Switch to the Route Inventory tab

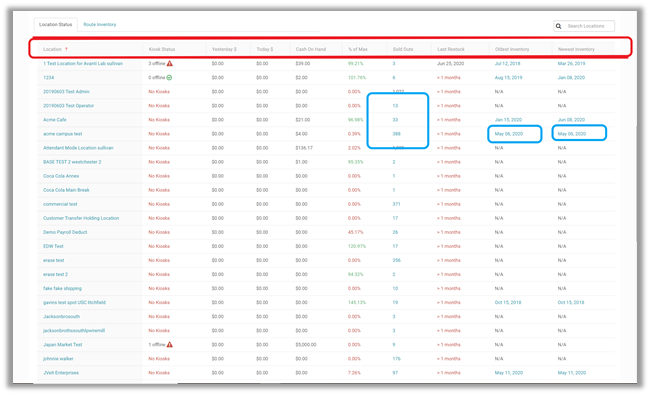pos(100,24)
